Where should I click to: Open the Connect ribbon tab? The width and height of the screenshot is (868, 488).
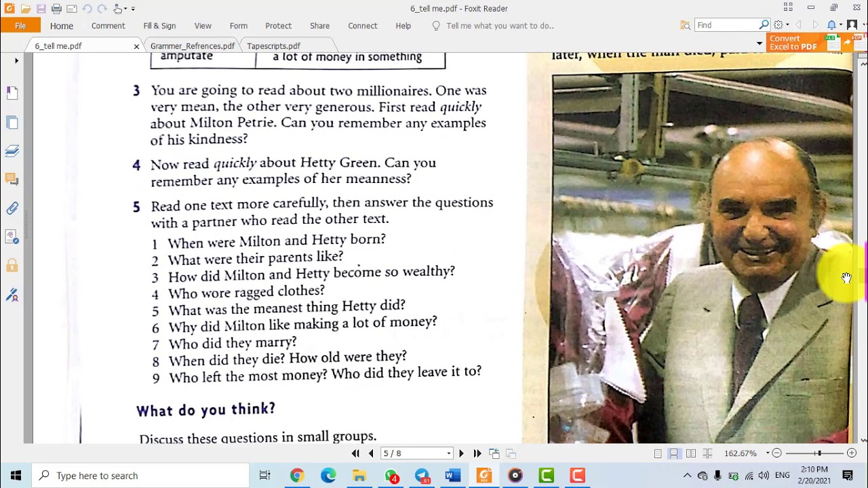tap(362, 26)
